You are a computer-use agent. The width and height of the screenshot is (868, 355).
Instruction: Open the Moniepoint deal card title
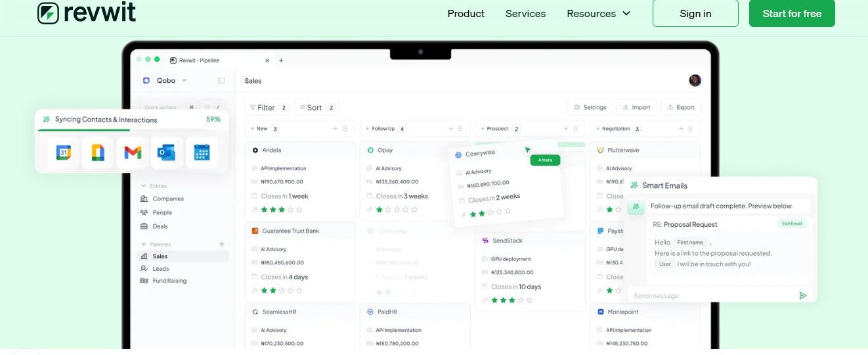[622, 312]
